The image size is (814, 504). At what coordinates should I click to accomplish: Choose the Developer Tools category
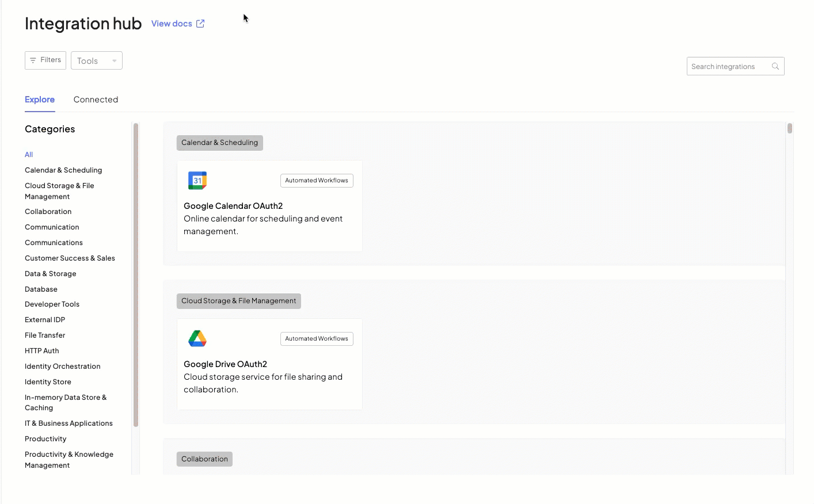pos(52,304)
